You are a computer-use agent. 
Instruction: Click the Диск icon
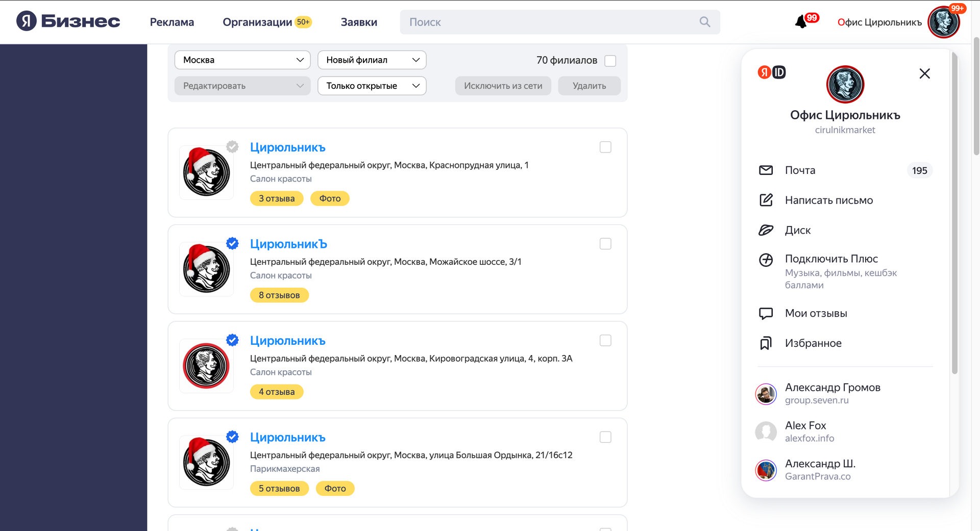[766, 230]
